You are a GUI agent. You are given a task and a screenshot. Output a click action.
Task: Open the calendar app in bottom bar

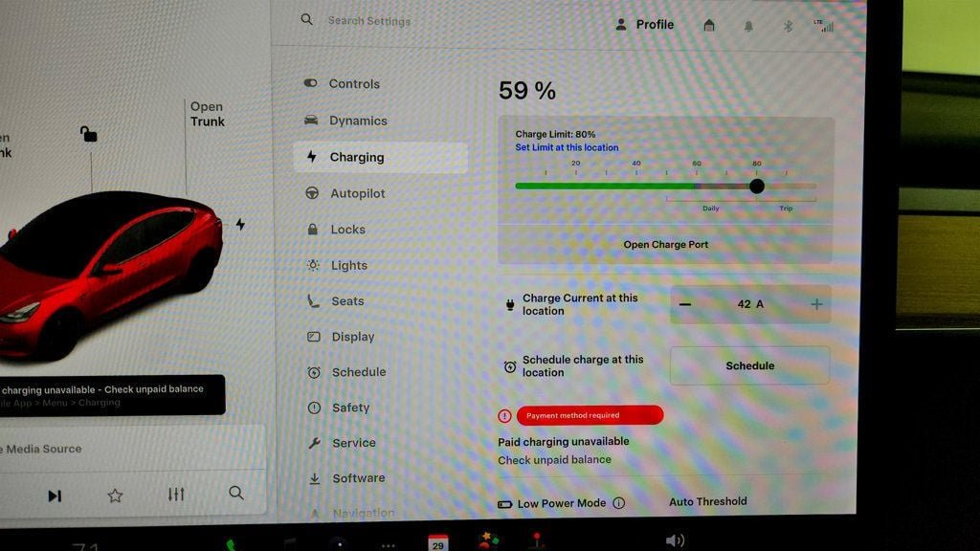437,542
